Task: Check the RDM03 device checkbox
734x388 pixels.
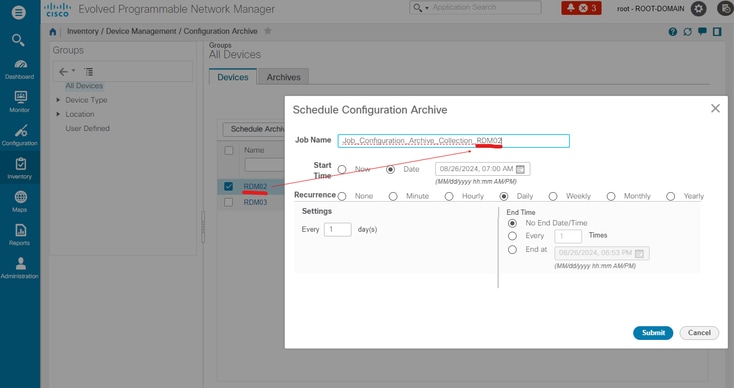Action: point(228,202)
